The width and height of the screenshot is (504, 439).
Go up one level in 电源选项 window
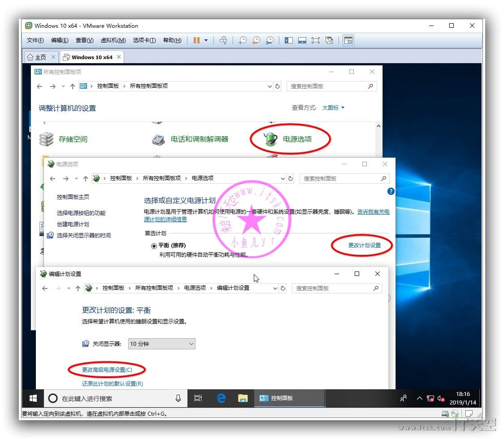click(86, 179)
